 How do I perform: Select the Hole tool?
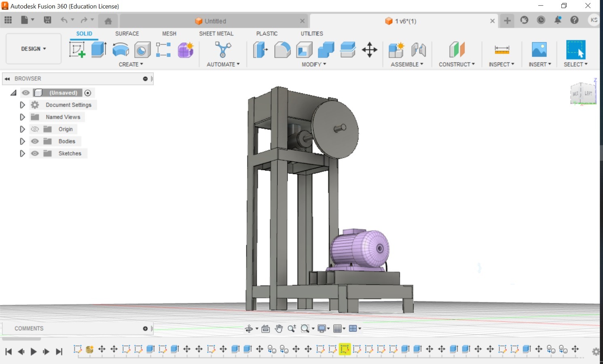pyautogui.click(x=142, y=50)
